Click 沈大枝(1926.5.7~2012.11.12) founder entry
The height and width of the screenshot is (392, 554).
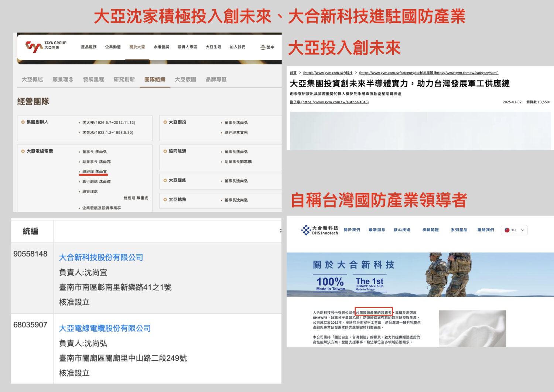coord(109,123)
